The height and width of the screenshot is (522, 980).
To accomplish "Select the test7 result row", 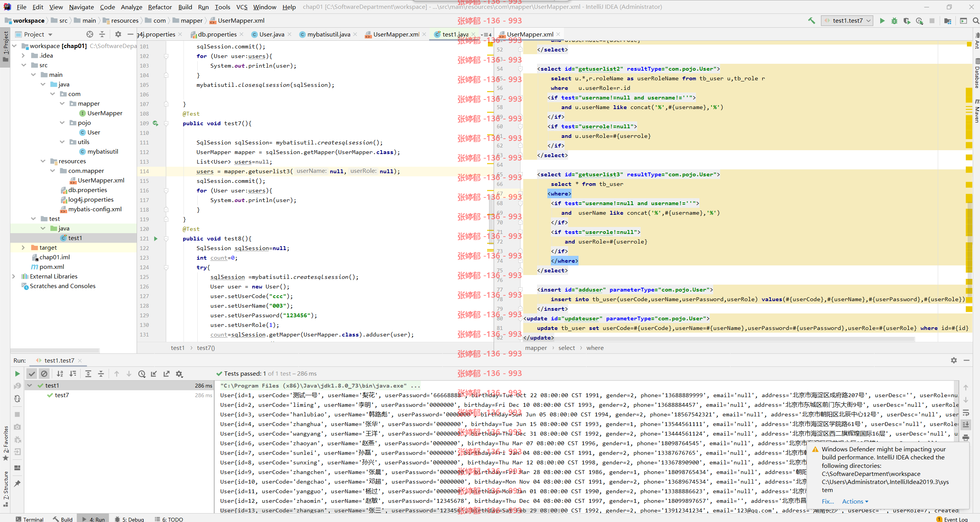I will pos(119,395).
